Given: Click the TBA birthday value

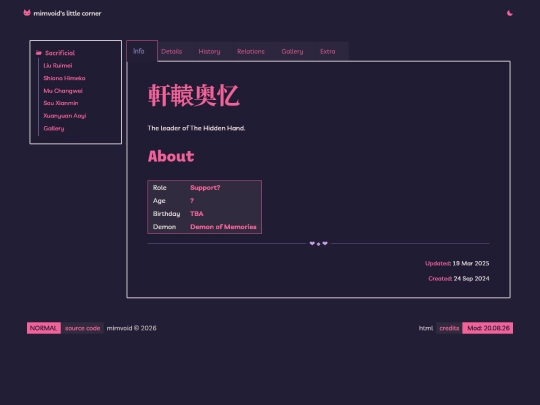Looking at the screenshot, I should coord(197,214).
